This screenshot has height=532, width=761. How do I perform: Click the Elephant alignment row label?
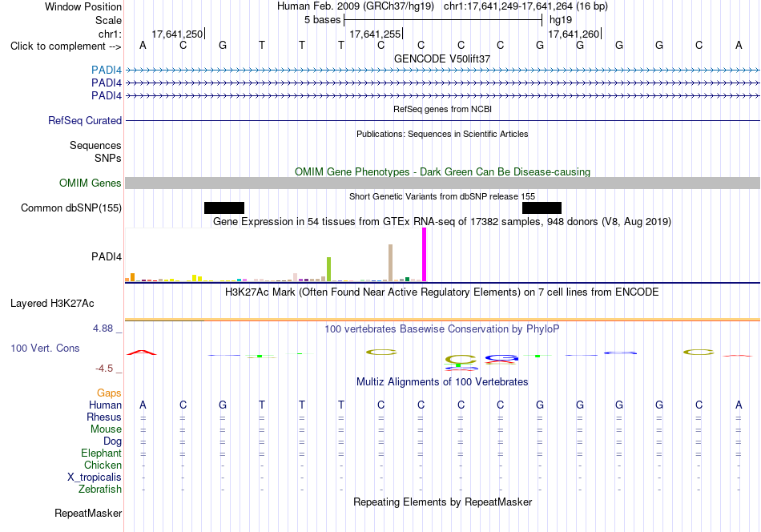102,453
